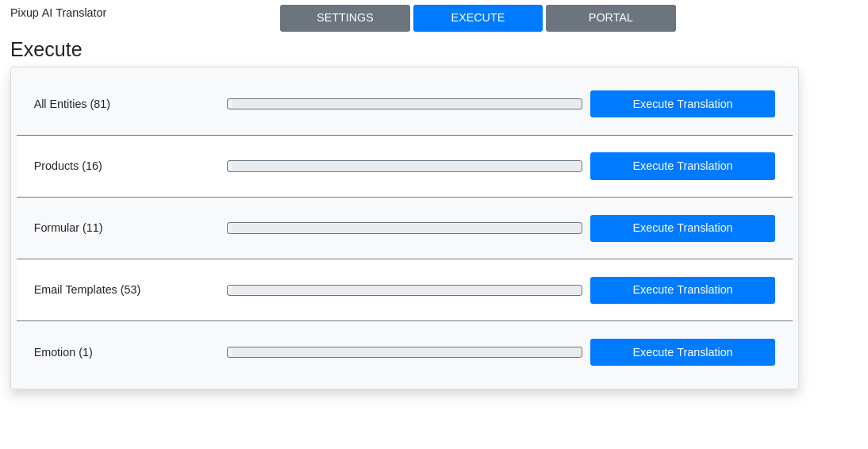This screenshot has width=868, height=449.
Task: Execute translation for All Entities
Action: [x=682, y=104]
